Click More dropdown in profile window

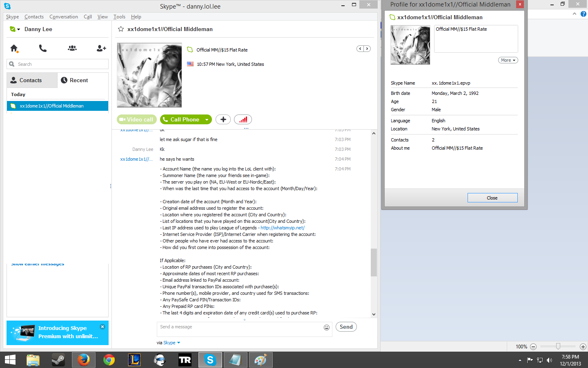click(x=508, y=60)
